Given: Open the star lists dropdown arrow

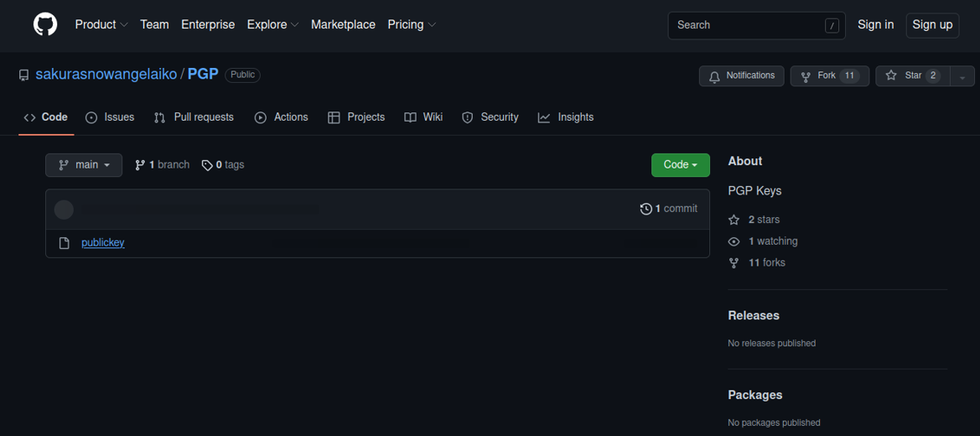Looking at the screenshot, I should [962, 75].
